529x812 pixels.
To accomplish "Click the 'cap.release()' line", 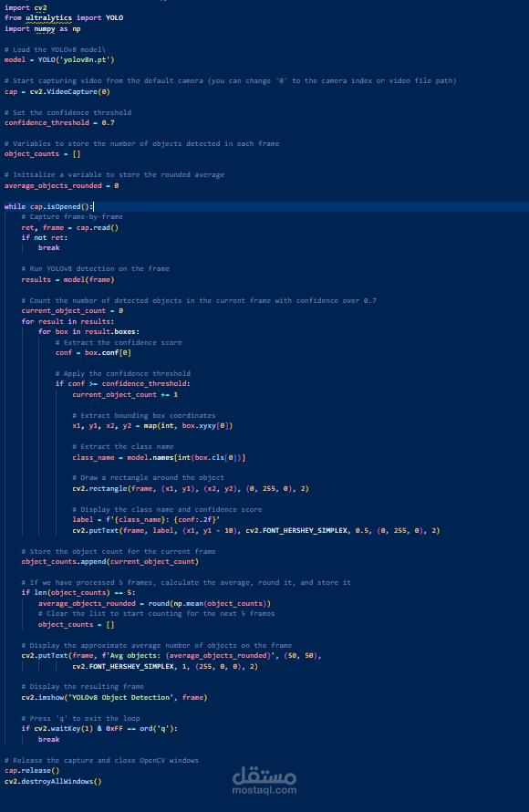I will pyautogui.click(x=32, y=771).
